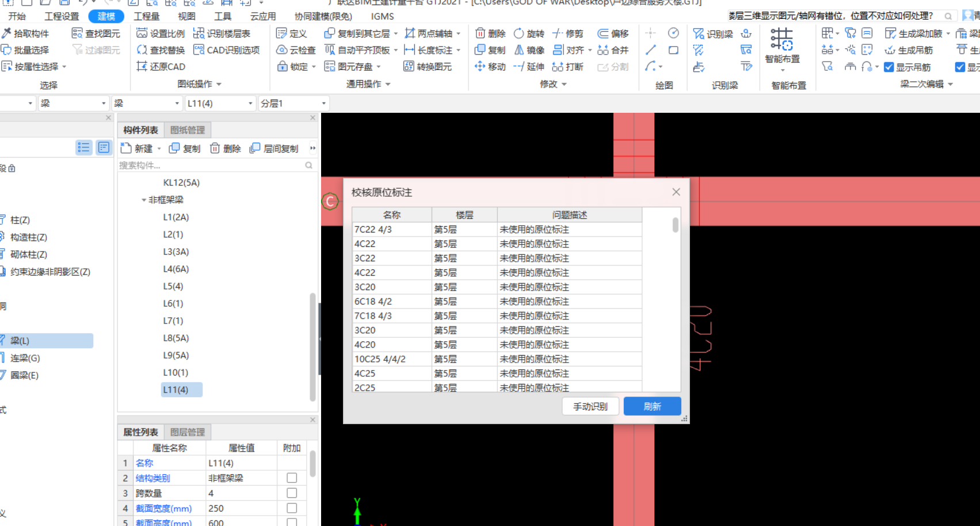Click the dialog table vertical scrollbar thumb
Image resolution: width=980 pixels, height=526 pixels.
pyautogui.click(x=675, y=224)
